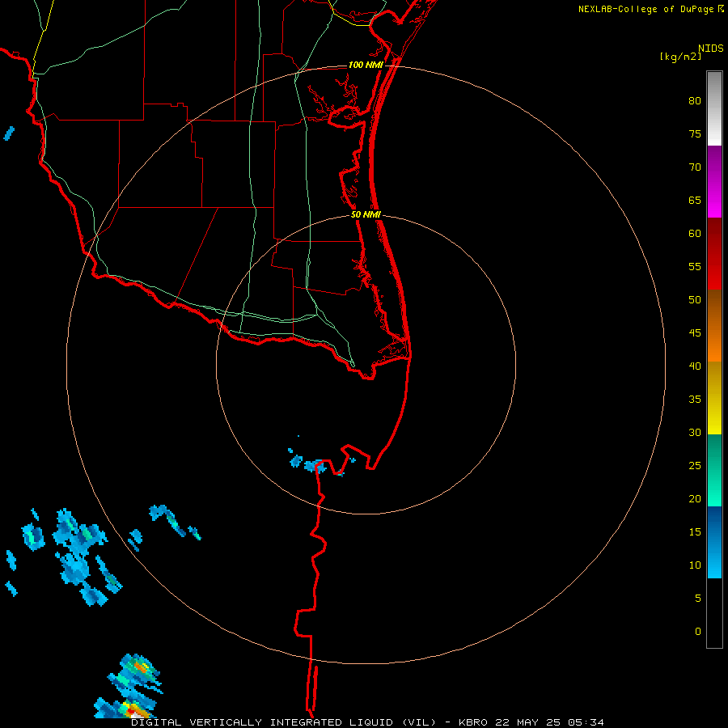Screen dimensions: 728x728
Task: Click the KBRO station identifier in the caption
Action: [473, 722]
